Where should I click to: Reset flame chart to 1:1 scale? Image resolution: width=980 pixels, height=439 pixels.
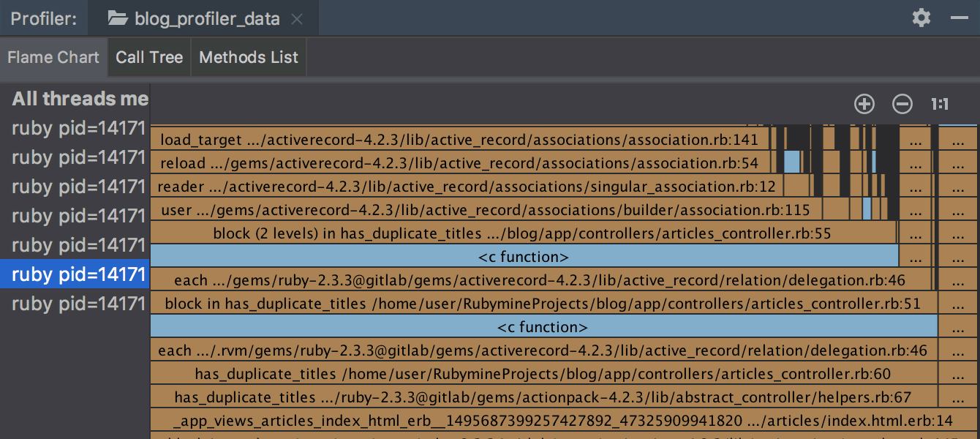(x=938, y=104)
